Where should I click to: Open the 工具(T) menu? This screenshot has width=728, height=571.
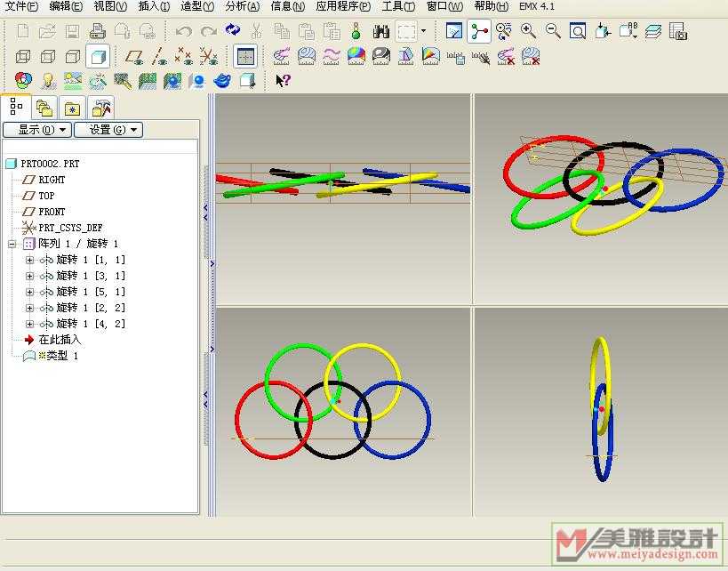pyautogui.click(x=398, y=6)
